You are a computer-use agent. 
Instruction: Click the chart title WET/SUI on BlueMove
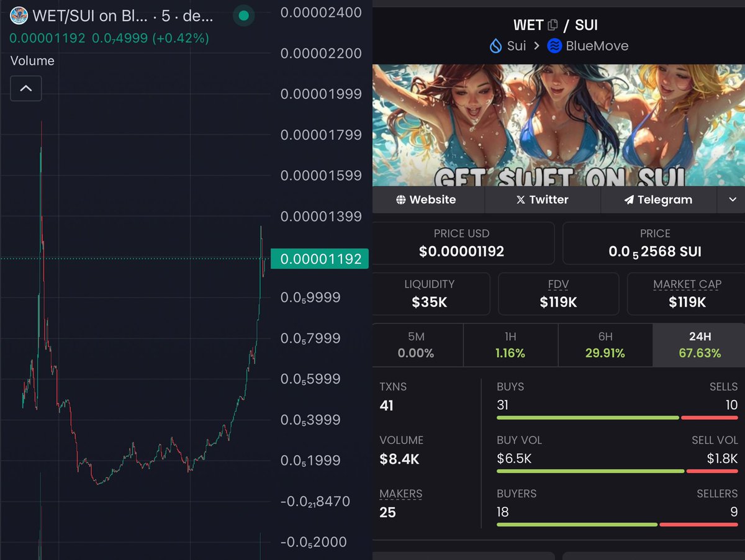coord(123,16)
